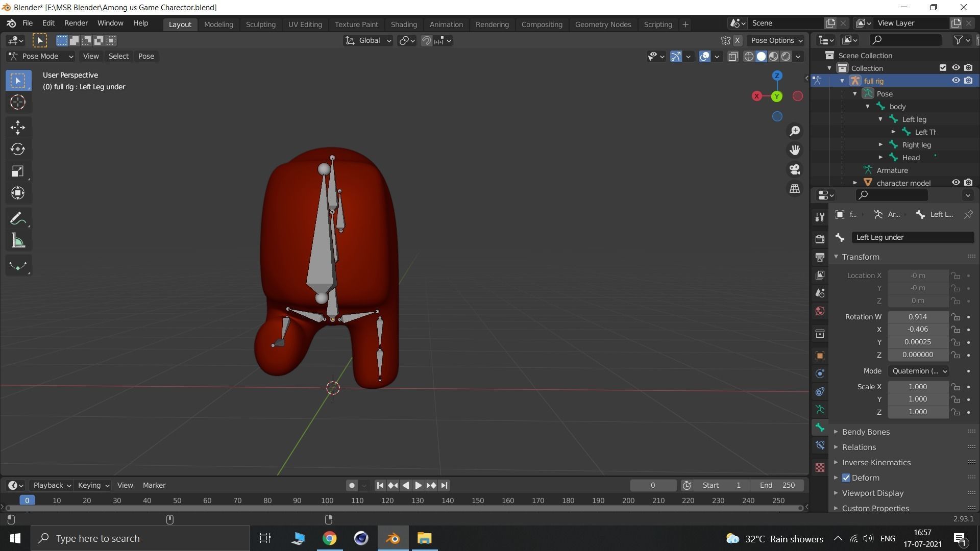The height and width of the screenshot is (551, 980).
Task: Expand the Inverse Kinematics panel
Action: pos(876,463)
